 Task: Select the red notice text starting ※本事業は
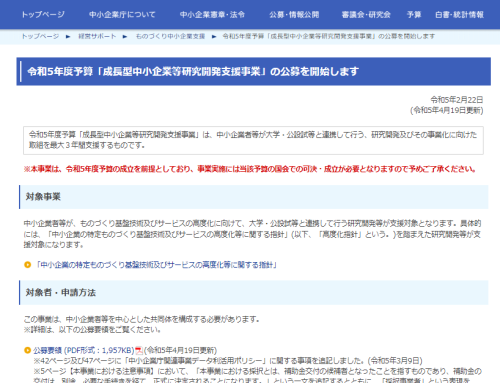250,169
